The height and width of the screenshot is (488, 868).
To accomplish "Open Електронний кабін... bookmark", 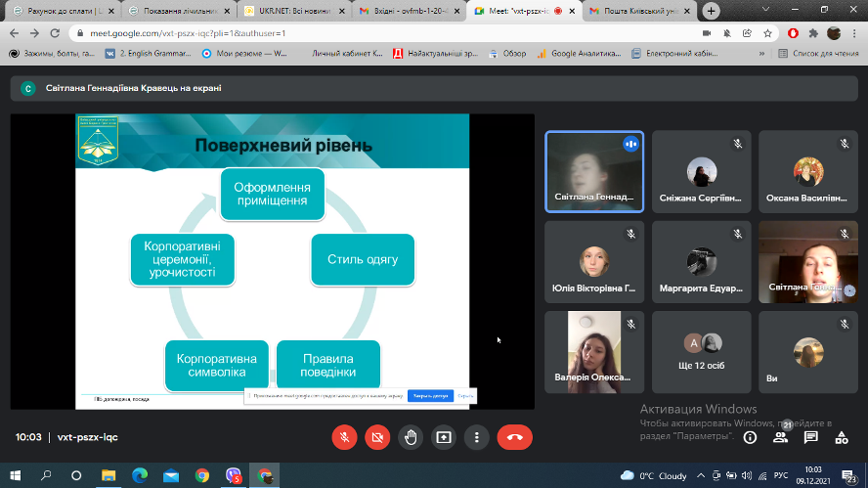I will click(674, 53).
